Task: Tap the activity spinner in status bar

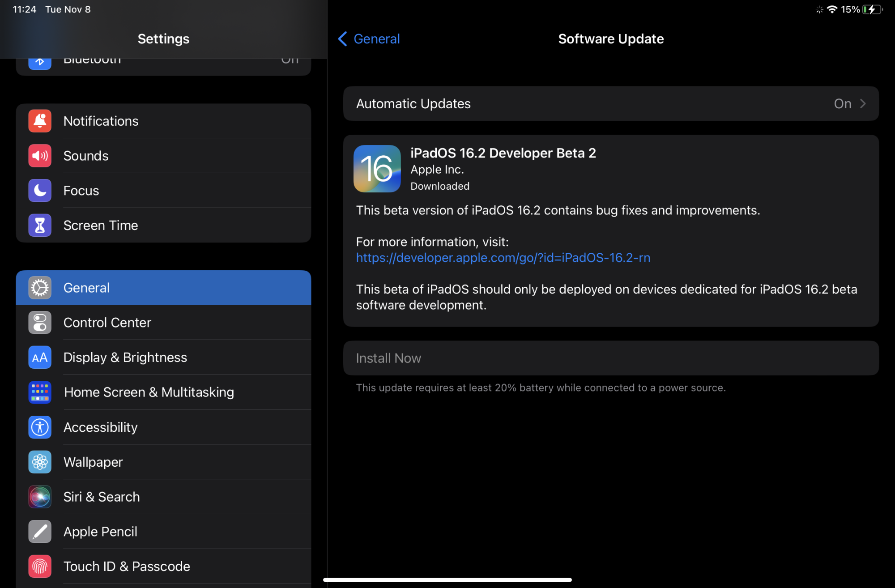Action: click(819, 9)
